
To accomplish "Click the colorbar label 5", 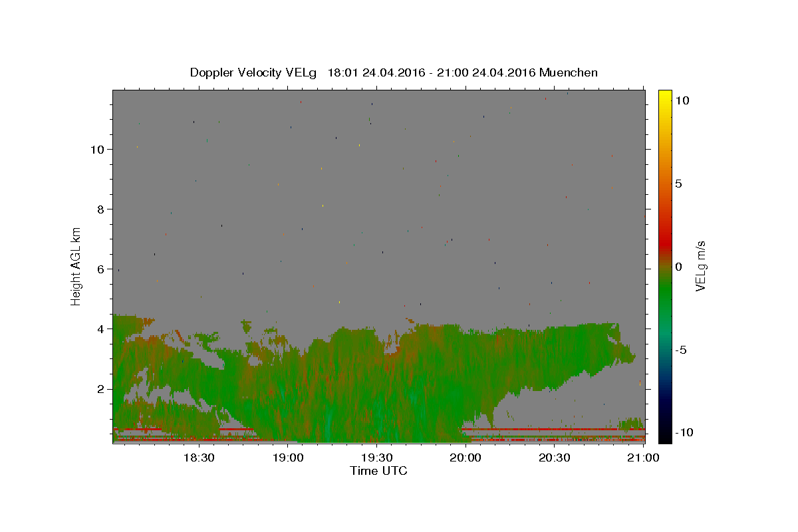I will [678, 184].
